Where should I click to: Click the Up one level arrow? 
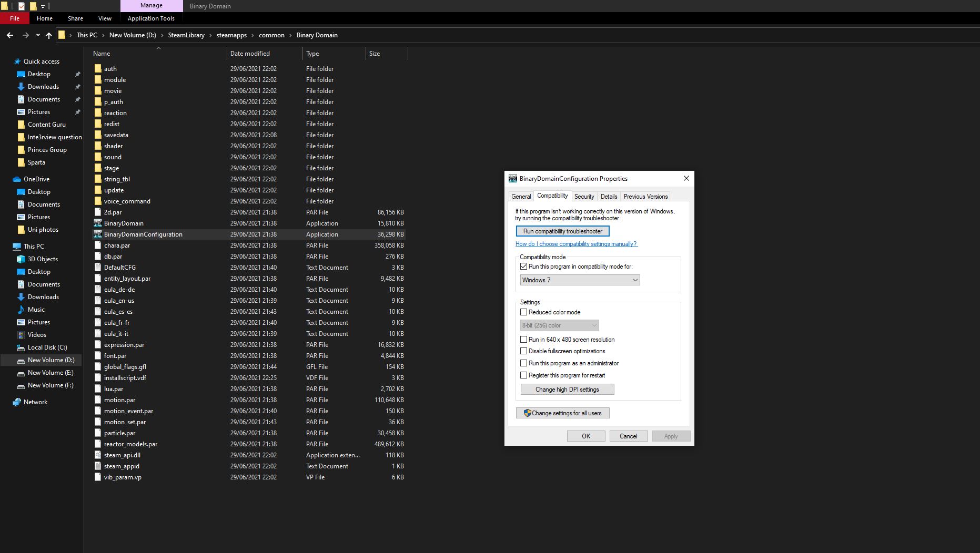pos(49,35)
